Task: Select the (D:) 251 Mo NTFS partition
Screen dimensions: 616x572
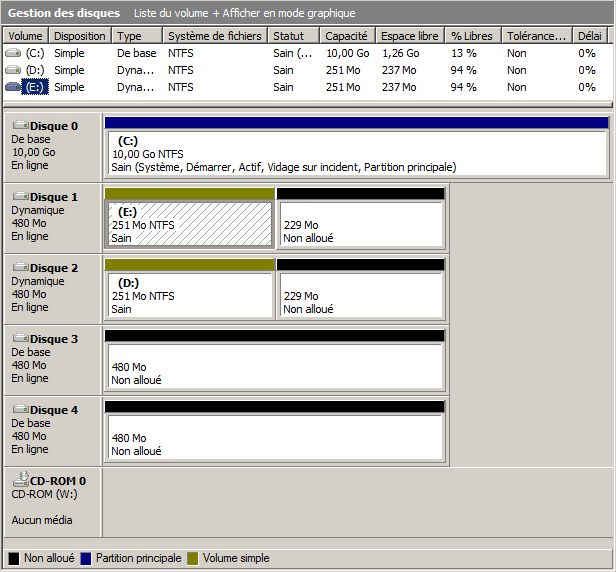Action: click(x=188, y=296)
